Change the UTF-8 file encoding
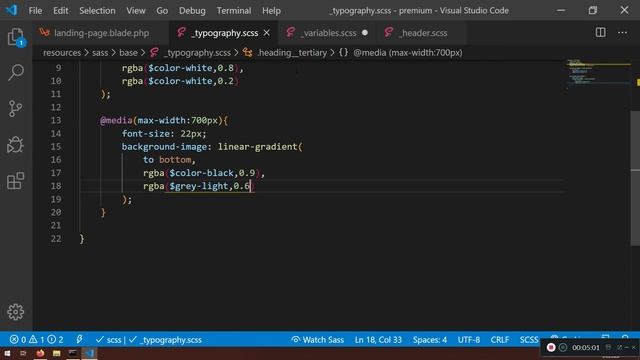The height and width of the screenshot is (360, 640). tap(469, 340)
